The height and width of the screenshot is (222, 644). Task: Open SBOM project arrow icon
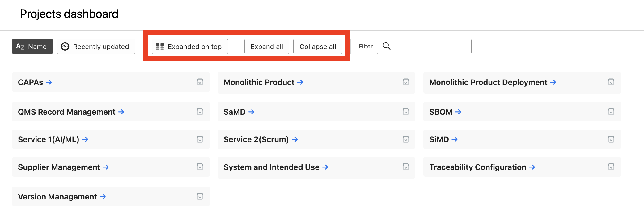(458, 112)
